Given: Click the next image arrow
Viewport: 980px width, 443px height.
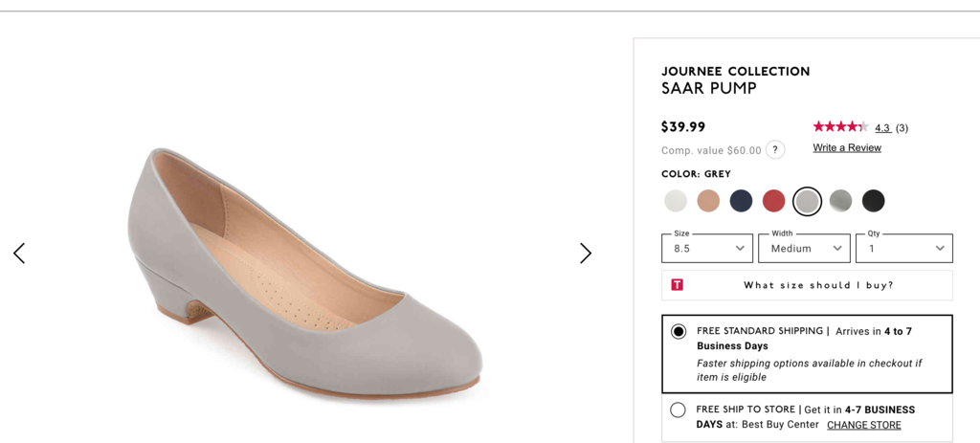Looking at the screenshot, I should click(586, 254).
